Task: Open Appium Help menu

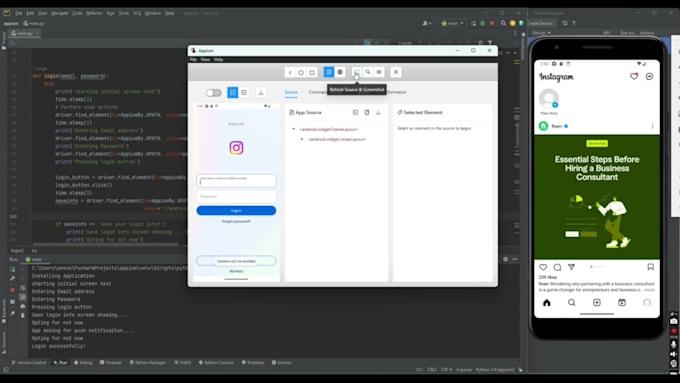Action: pos(218,59)
